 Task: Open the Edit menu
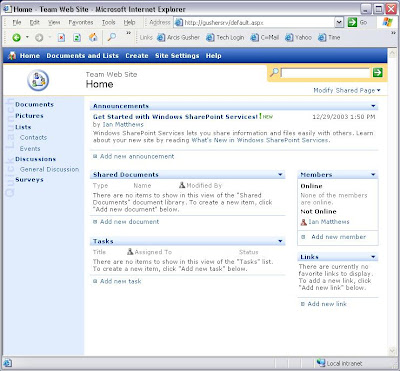pyautogui.click(x=35, y=22)
